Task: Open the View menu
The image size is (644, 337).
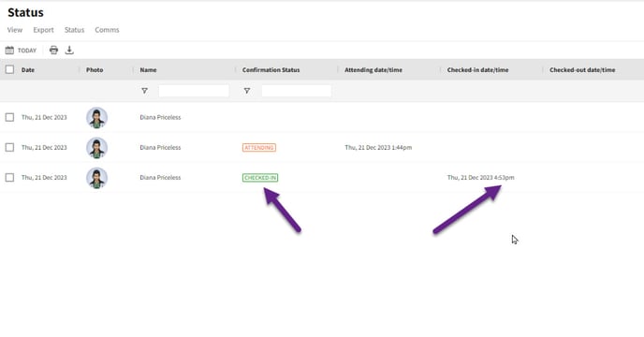Action: click(15, 30)
